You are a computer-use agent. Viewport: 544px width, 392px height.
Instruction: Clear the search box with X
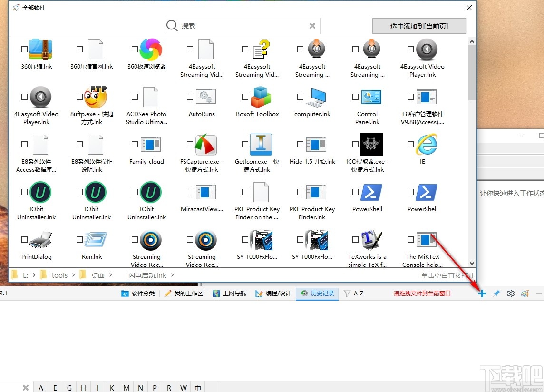tap(312, 26)
